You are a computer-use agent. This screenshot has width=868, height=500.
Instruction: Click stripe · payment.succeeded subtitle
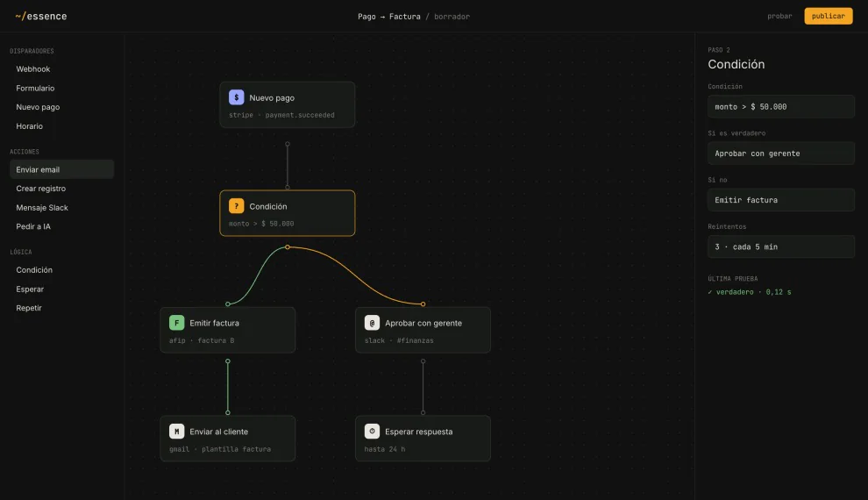281,115
